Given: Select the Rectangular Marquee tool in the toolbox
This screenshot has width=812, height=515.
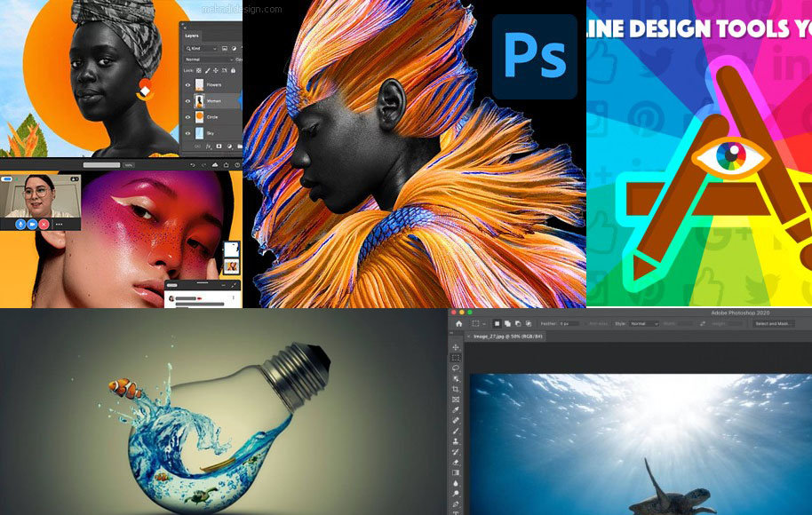Looking at the screenshot, I should tap(456, 358).
